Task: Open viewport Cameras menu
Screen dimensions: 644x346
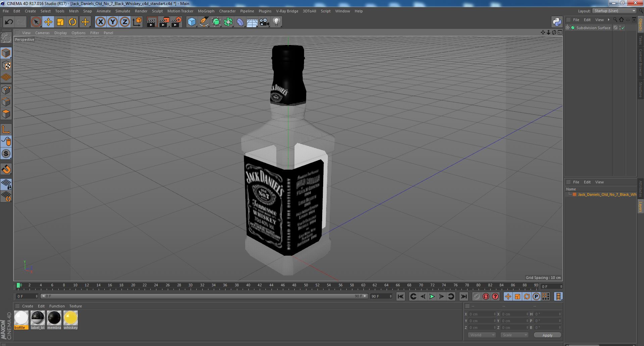Action: (42, 33)
